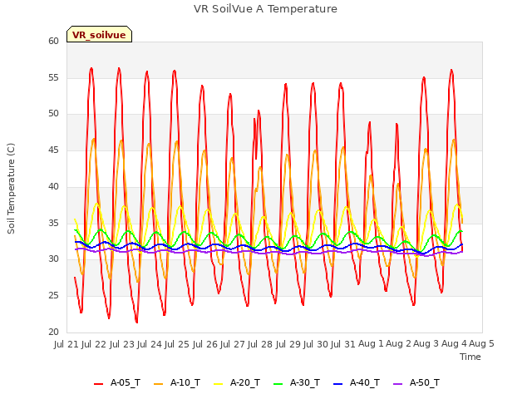Click the Aug 5 x-axis tick label

(x=481, y=344)
